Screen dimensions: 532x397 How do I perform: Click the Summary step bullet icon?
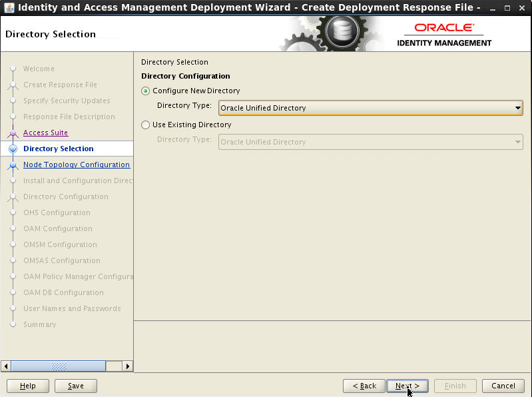pyautogui.click(x=13, y=324)
